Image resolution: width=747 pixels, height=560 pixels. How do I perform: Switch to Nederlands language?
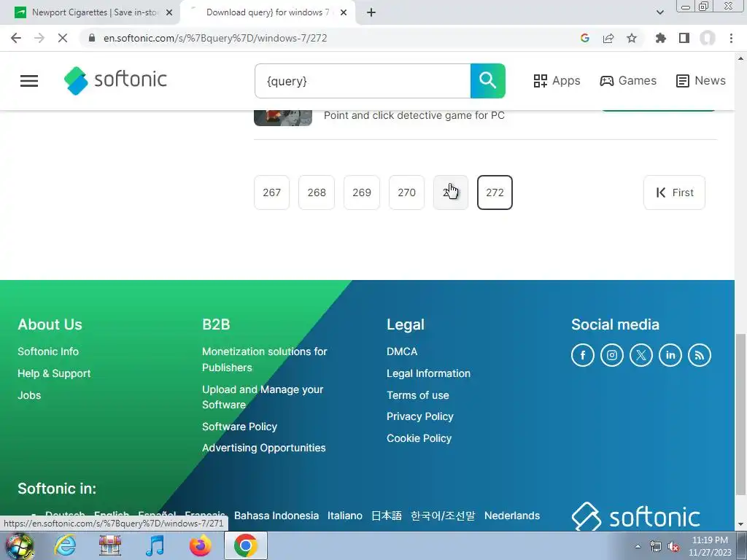tap(512, 516)
